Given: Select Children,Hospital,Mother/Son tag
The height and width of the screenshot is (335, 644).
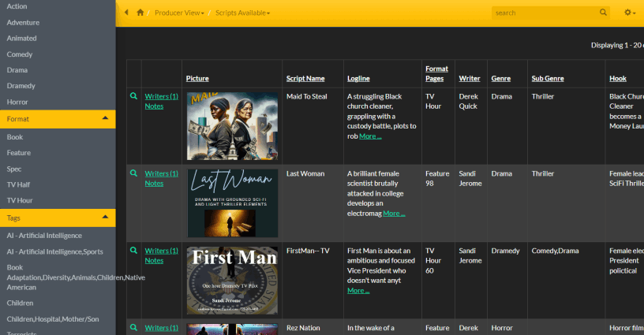Looking at the screenshot, I should [x=53, y=319].
